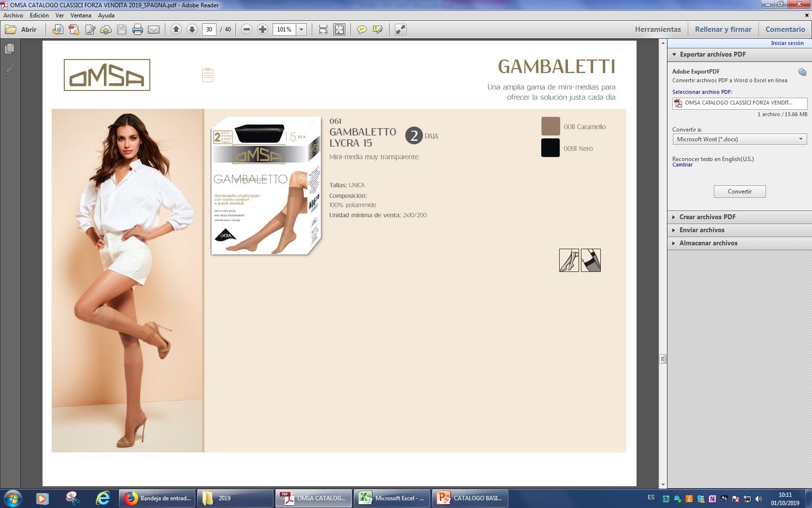
Task: Open the Rellenar y firmar tab
Action: 723,29
